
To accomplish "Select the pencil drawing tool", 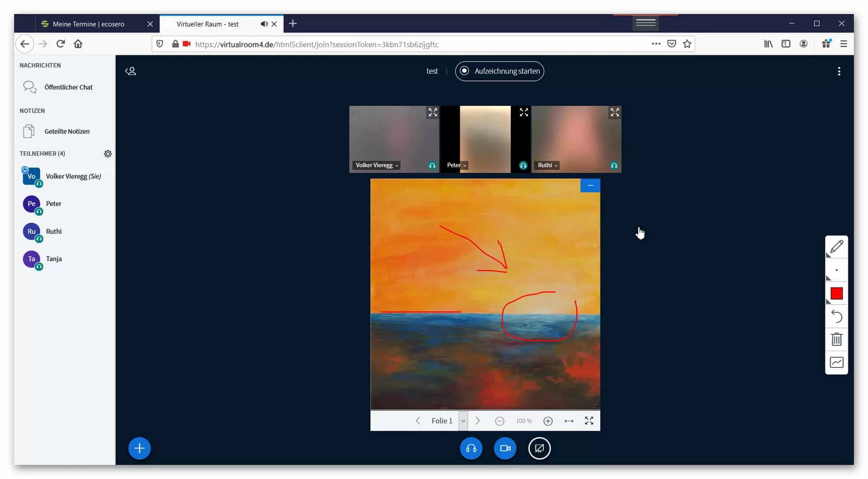I will (836, 247).
